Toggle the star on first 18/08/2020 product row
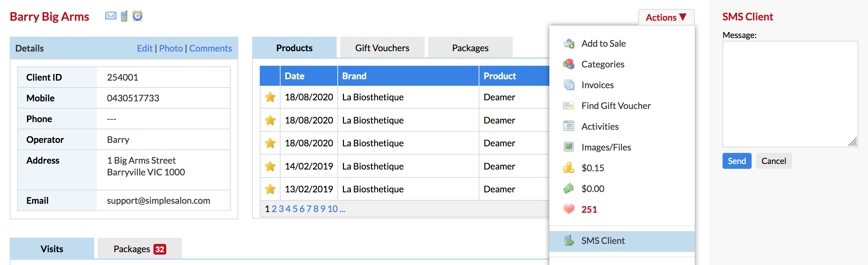The width and height of the screenshot is (868, 265). [270, 97]
